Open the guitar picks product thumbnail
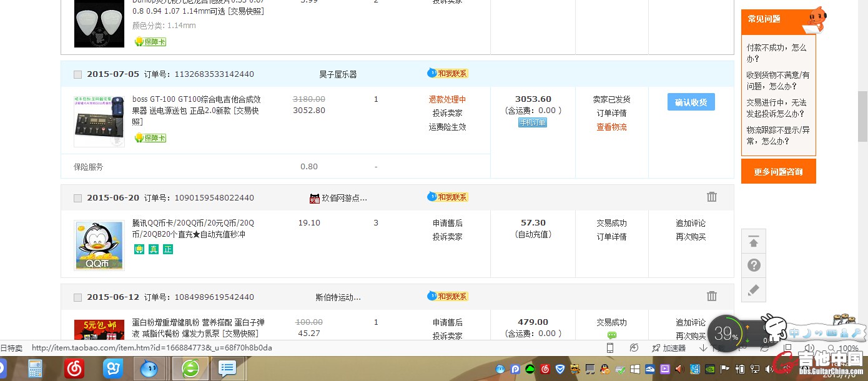Viewport: 868px width, 381px height. point(99,24)
